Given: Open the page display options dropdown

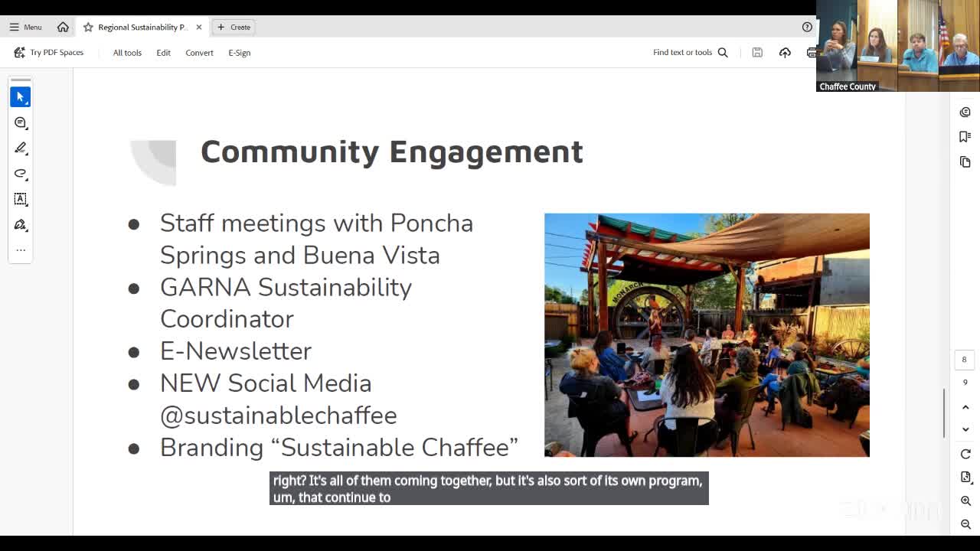Looking at the screenshot, I should (x=965, y=477).
